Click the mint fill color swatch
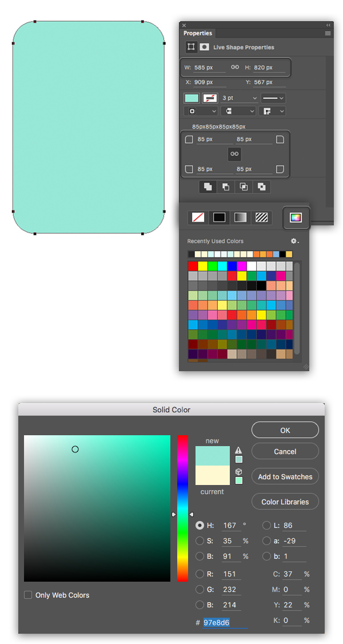 [x=192, y=98]
